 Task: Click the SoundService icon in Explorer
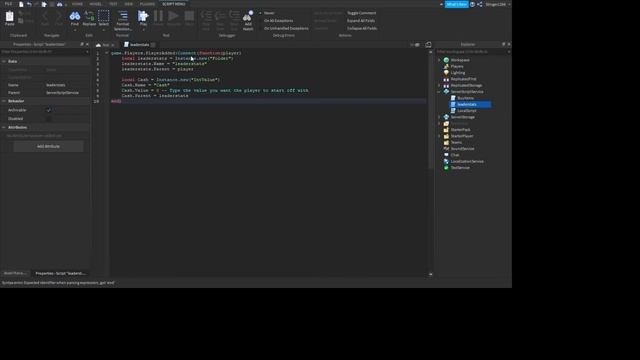[x=446, y=149]
